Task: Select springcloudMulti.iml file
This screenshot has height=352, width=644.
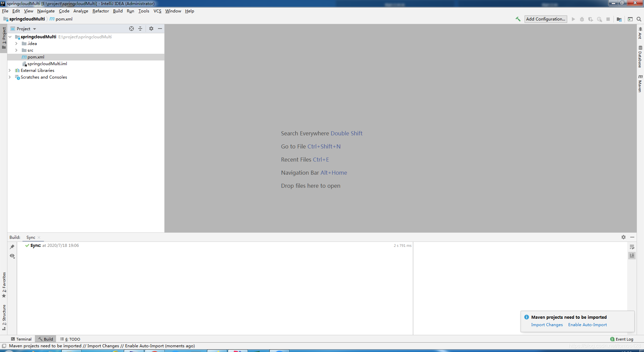Action: 86,64
